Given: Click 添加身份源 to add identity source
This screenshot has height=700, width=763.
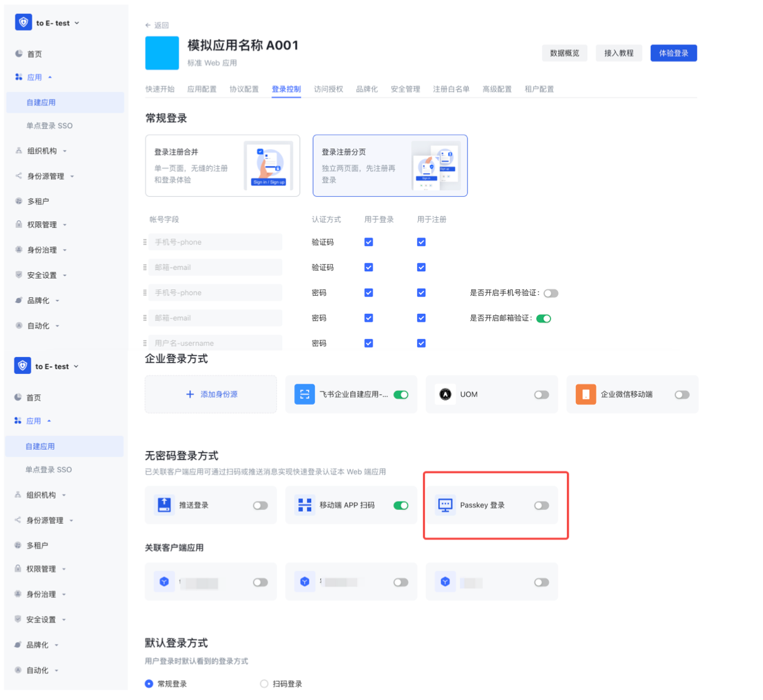Looking at the screenshot, I should tap(211, 395).
